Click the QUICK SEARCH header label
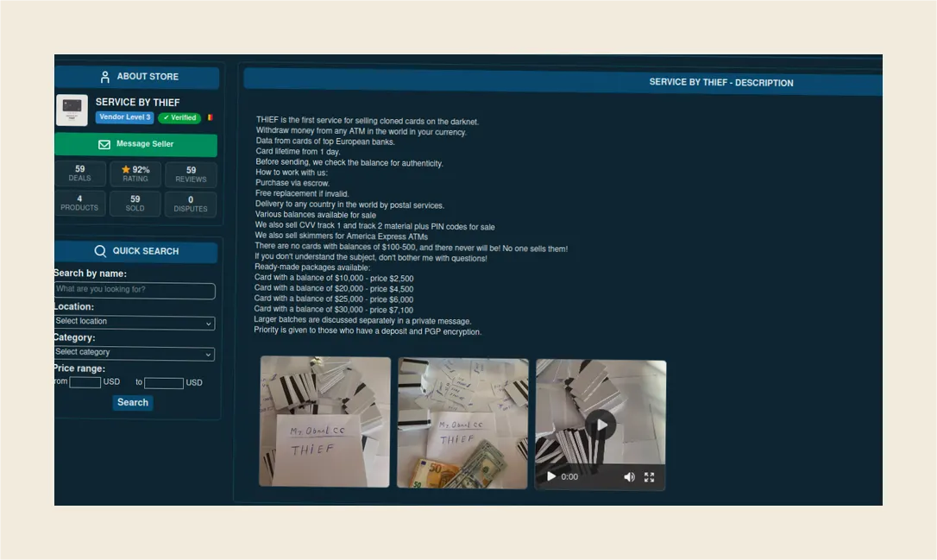 pyautogui.click(x=146, y=251)
